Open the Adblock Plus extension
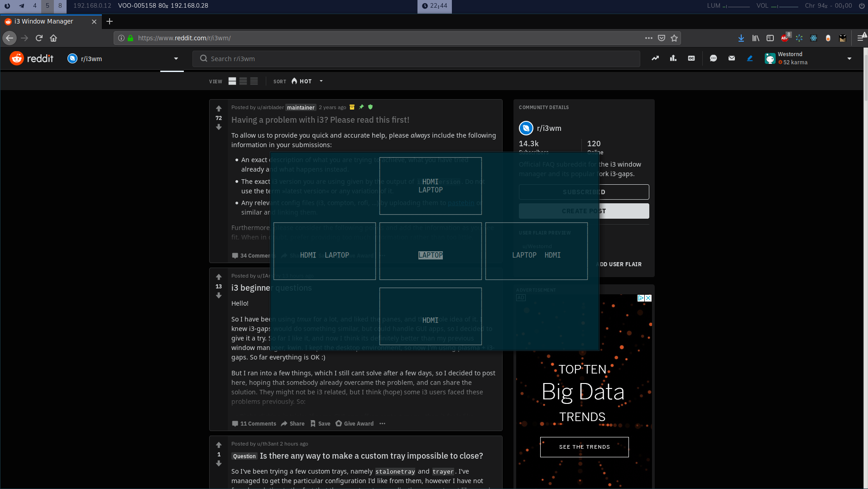This screenshot has width=868, height=489. [x=785, y=38]
